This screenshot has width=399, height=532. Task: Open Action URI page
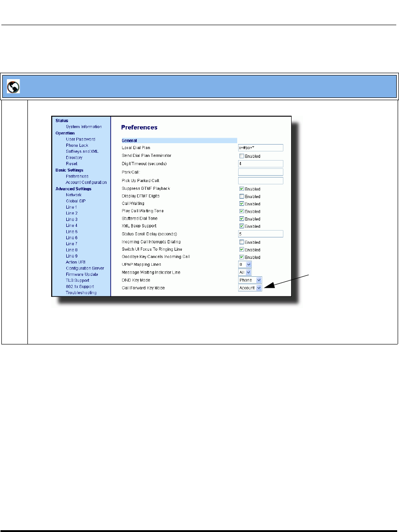[75, 262]
